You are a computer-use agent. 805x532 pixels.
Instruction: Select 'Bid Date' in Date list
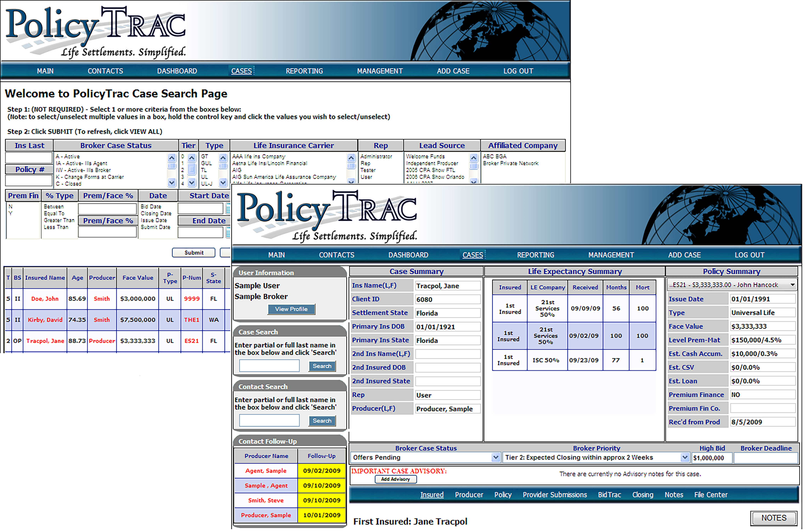tap(151, 207)
